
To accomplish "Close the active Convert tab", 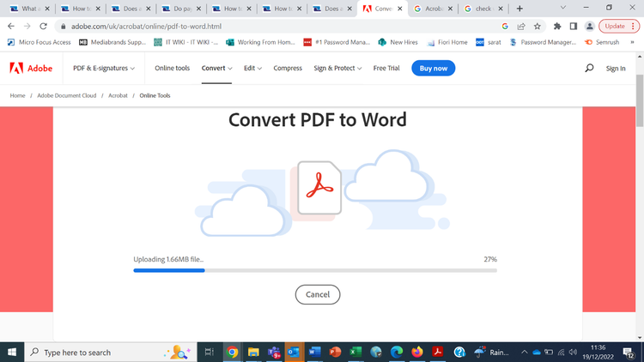I will [399, 9].
